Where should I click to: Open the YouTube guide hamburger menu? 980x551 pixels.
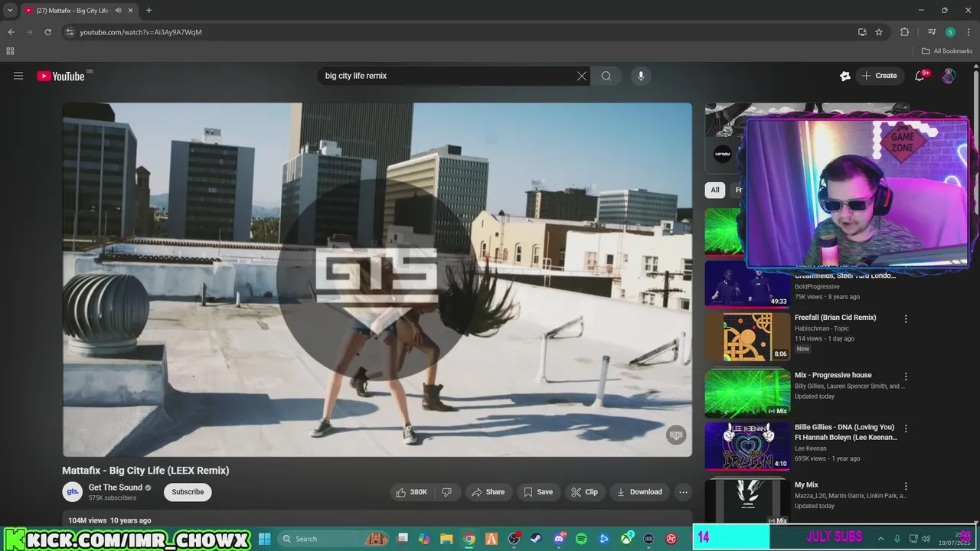(18, 76)
